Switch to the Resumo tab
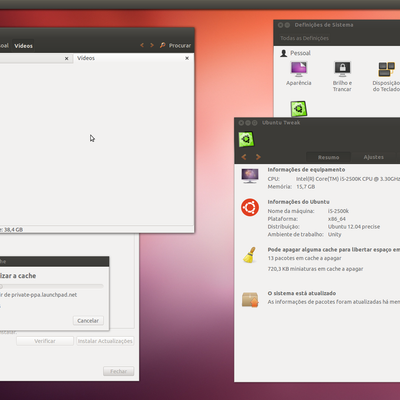 (x=328, y=157)
